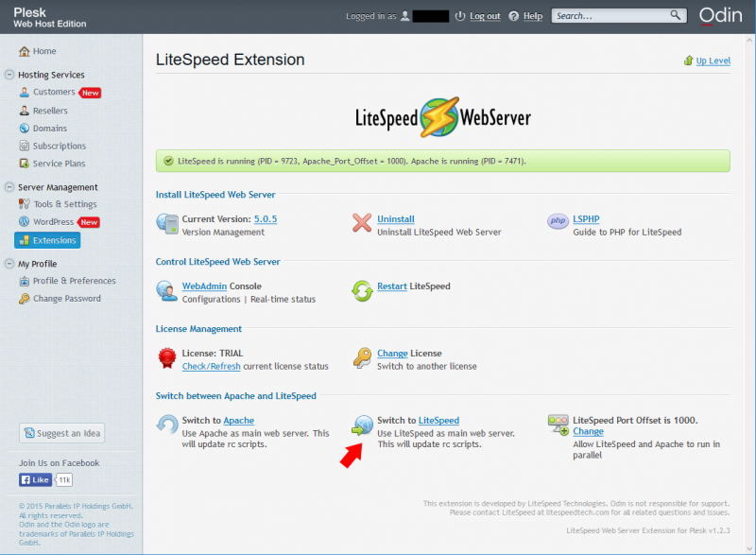Open Extensions in the sidebar
756x555 pixels.
click(47, 240)
